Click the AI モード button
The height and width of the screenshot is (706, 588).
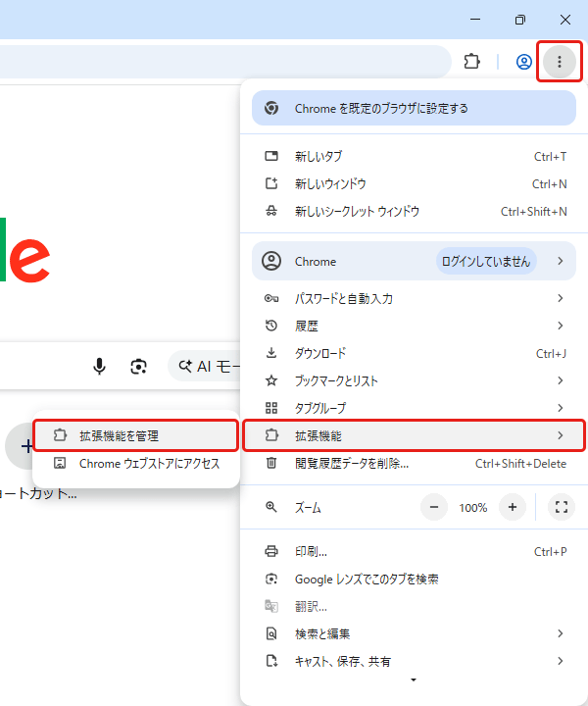point(205,367)
